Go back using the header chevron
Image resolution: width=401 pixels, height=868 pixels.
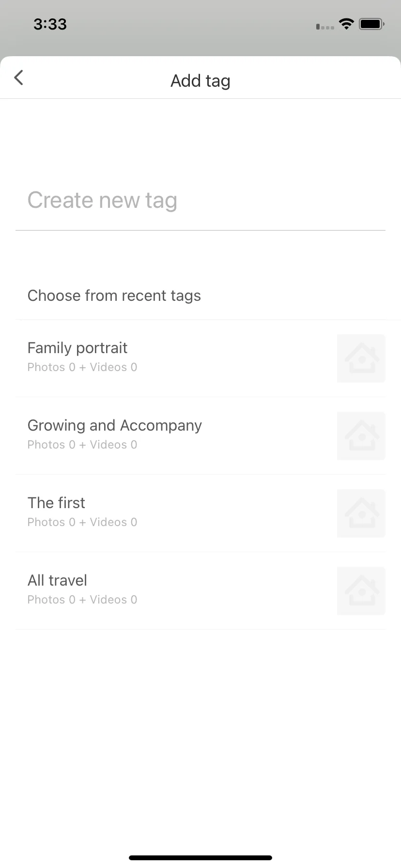(19, 77)
